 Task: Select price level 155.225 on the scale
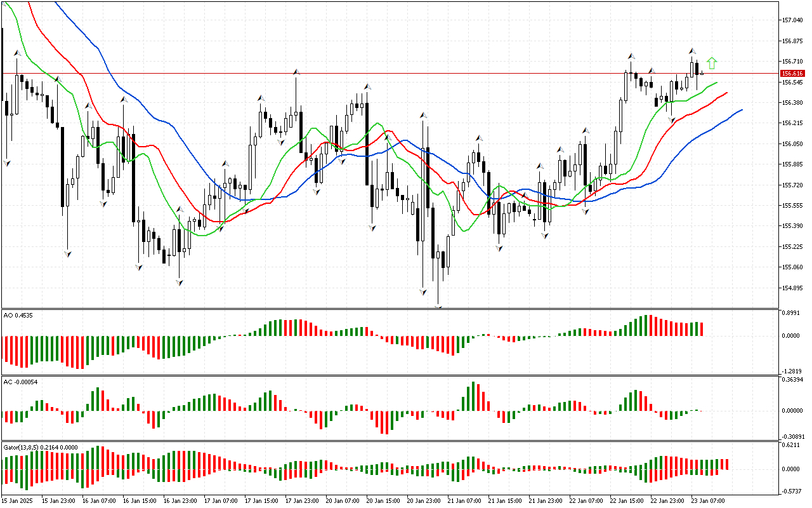coord(793,247)
